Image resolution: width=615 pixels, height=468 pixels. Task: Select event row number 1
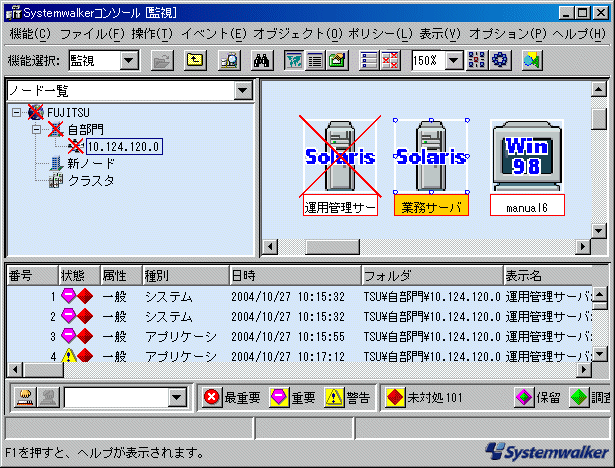(299, 296)
